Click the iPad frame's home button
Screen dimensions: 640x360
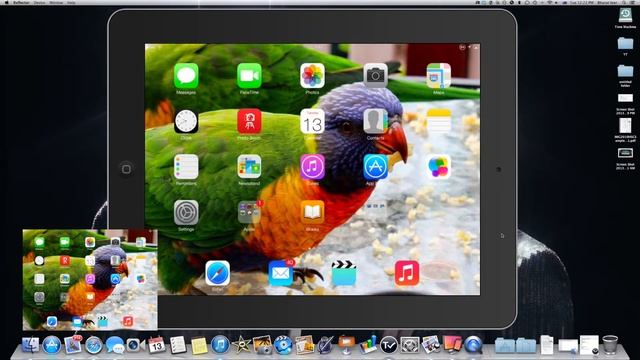(x=126, y=169)
